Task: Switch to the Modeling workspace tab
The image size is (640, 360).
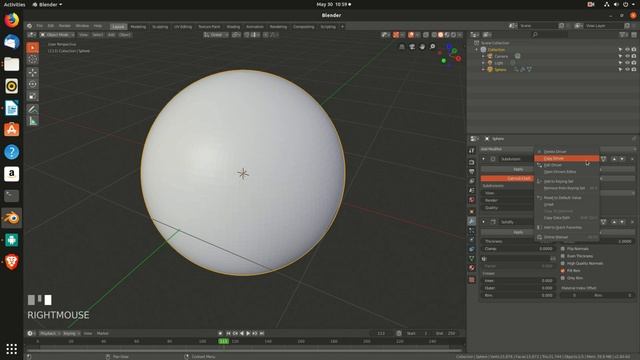Action: tap(138, 27)
